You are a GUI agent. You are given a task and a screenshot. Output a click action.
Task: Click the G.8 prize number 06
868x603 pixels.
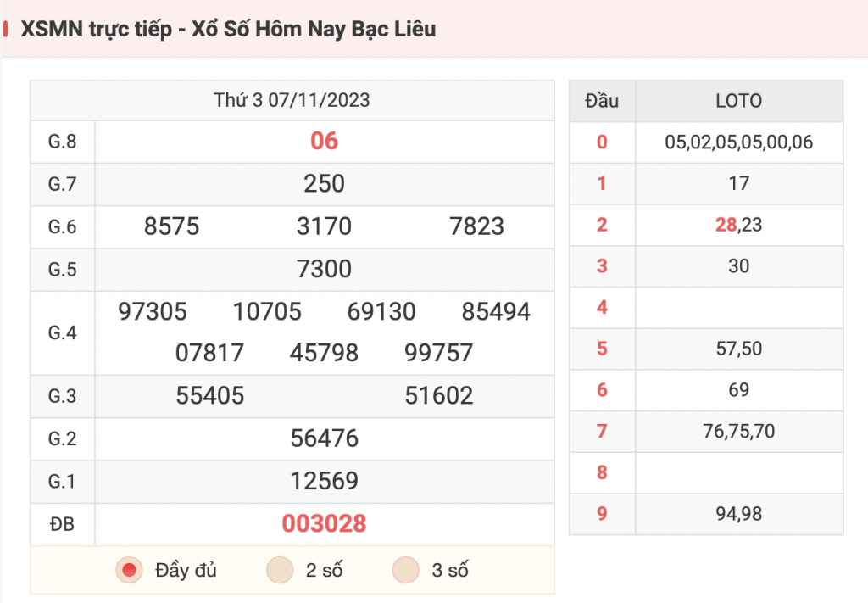324,141
